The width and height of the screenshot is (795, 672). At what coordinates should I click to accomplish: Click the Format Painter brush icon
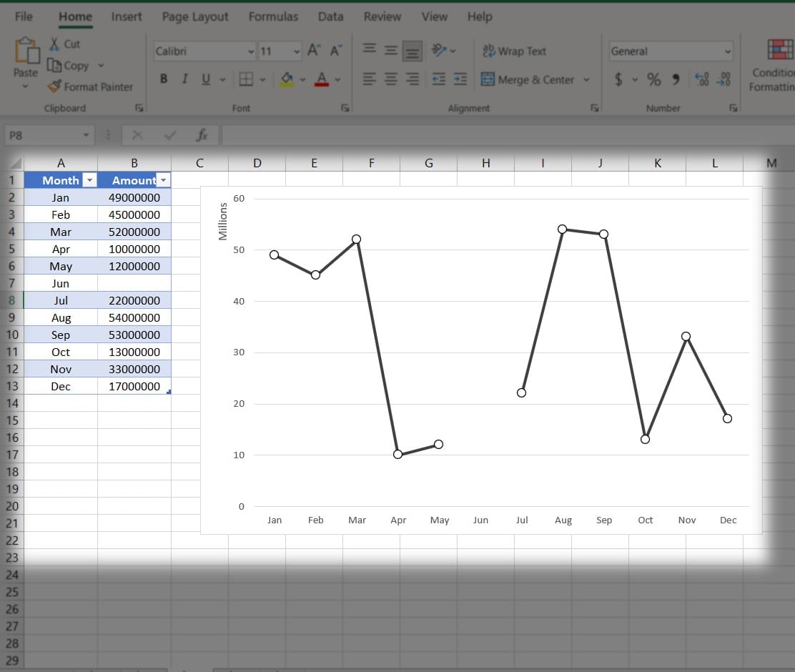[54, 87]
